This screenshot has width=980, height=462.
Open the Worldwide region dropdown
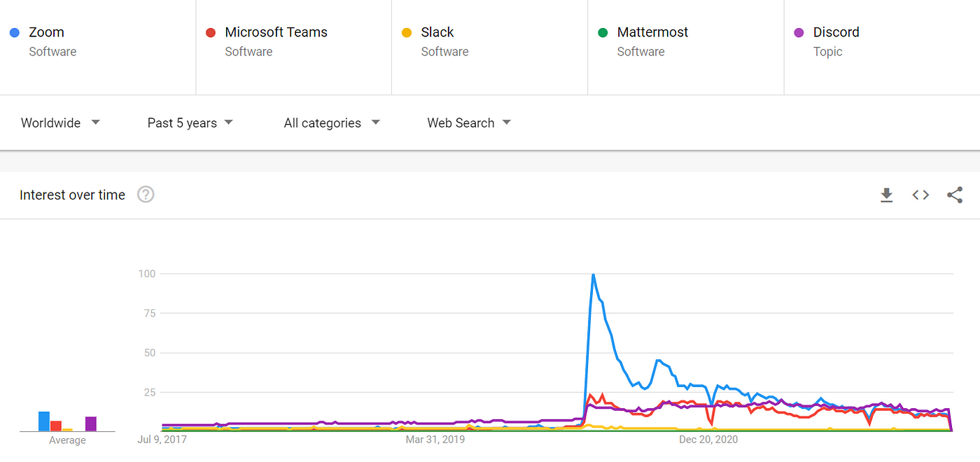(61, 122)
